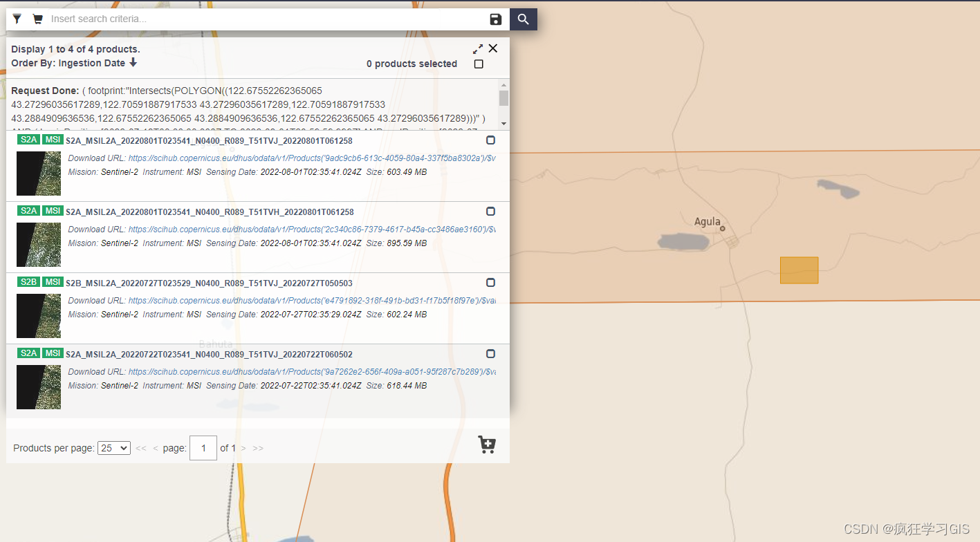The height and width of the screenshot is (542, 980).
Task: Click product title S2B_MSIL2A_20220727T023529_N0400_R089_T51TVJ_20220727T050503
Action: (x=209, y=283)
